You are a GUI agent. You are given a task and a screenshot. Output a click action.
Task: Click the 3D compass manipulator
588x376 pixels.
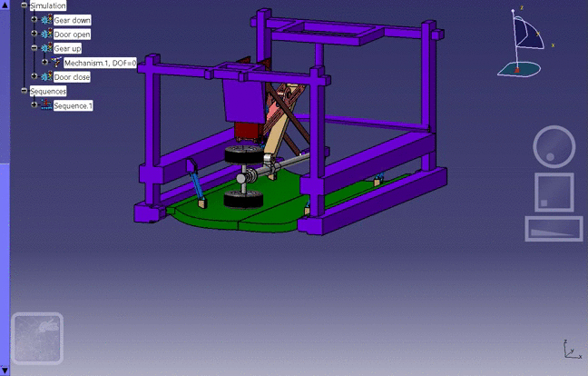click(524, 42)
